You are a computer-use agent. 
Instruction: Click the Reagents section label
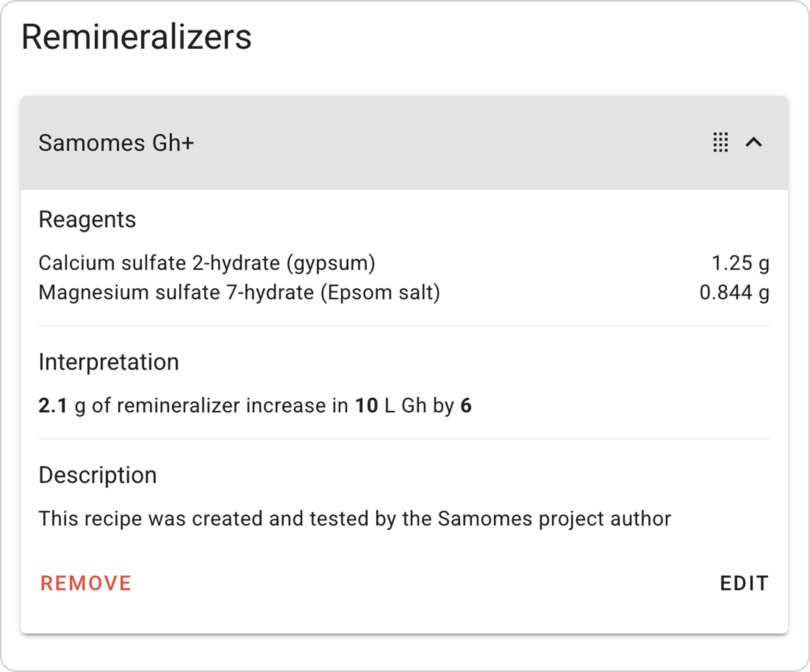click(87, 219)
